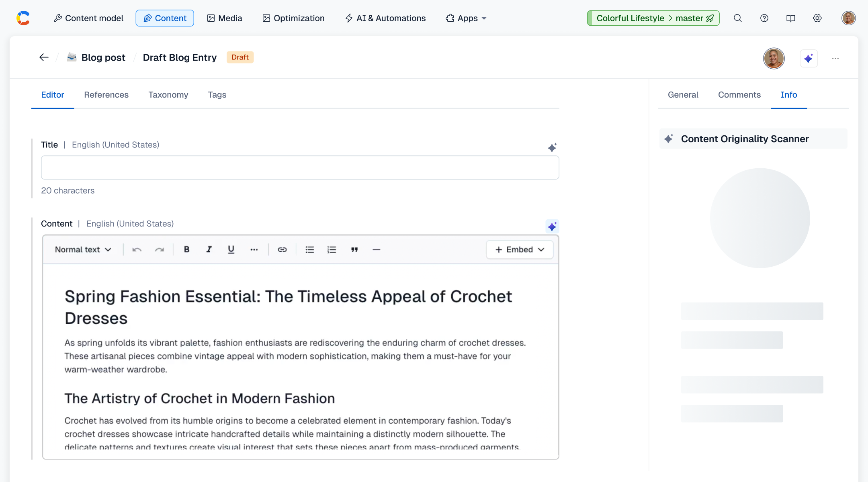Screen dimensions: 868x482
Task: Click the Blog post breadcrumb link
Action: (103, 57)
